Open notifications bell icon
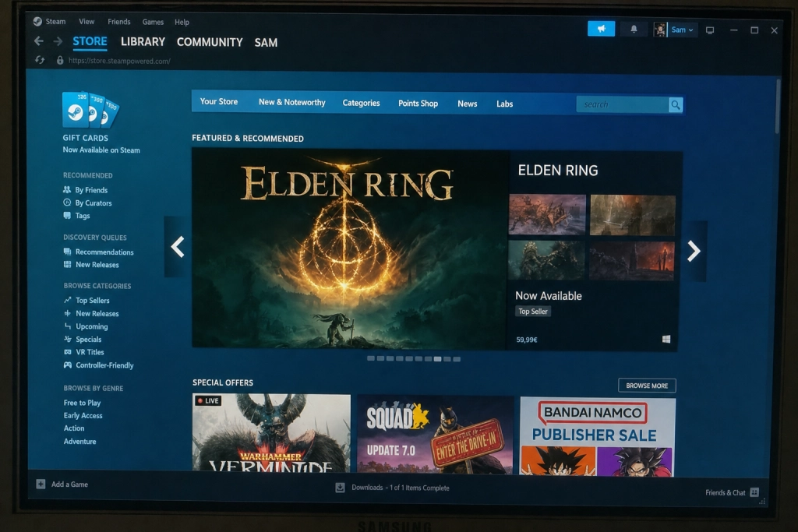 (634, 30)
